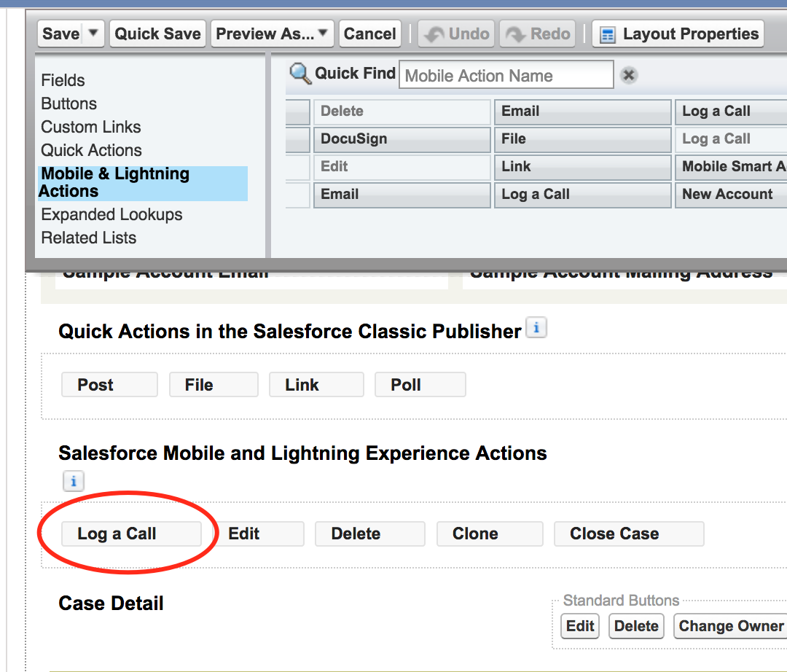This screenshot has height=672, width=787.
Task: Click Edit under Standard Buttons
Action: coord(580,626)
